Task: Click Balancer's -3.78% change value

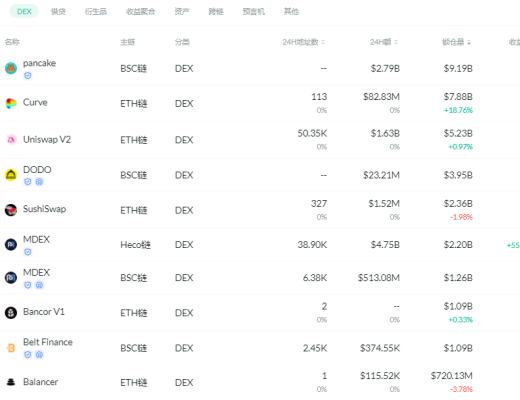Action: [x=461, y=389]
